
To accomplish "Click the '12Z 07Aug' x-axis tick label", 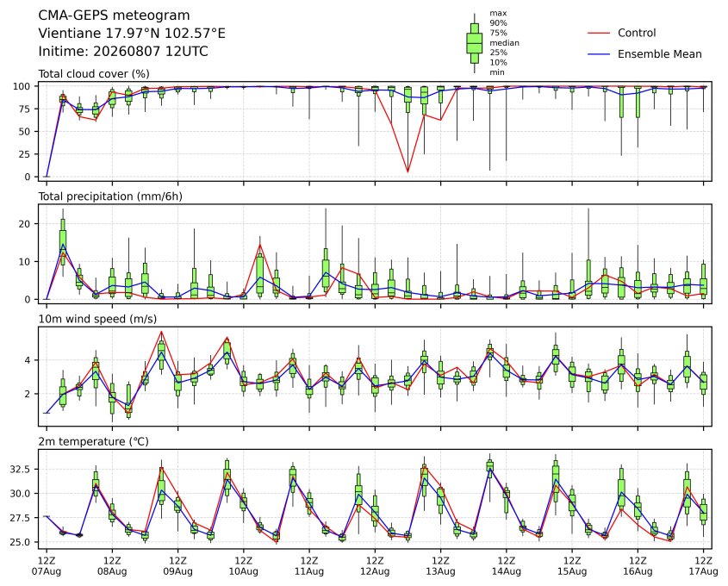I will [x=47, y=566].
